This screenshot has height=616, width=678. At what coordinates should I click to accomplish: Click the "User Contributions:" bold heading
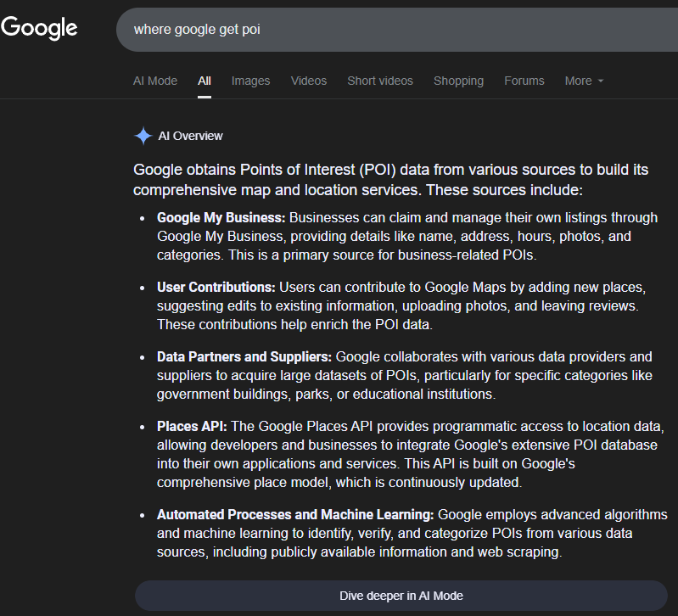(216, 288)
